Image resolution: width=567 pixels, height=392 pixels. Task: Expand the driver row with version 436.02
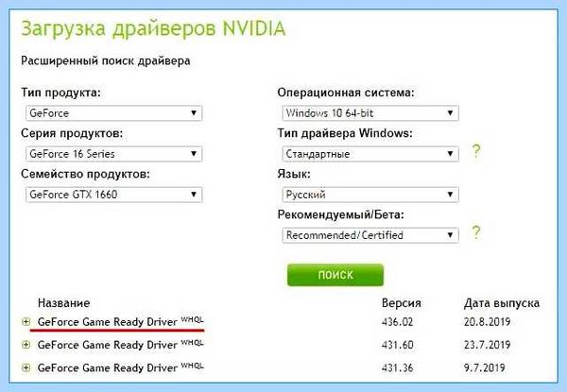click(x=26, y=321)
